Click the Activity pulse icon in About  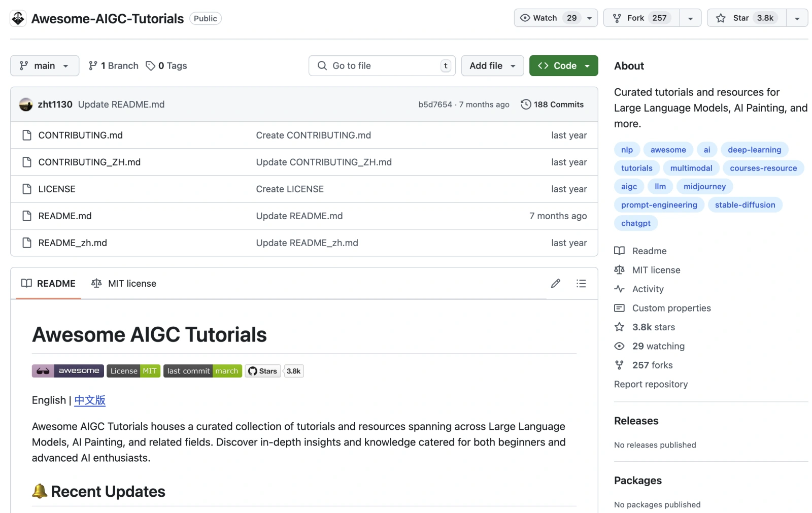pyautogui.click(x=619, y=289)
